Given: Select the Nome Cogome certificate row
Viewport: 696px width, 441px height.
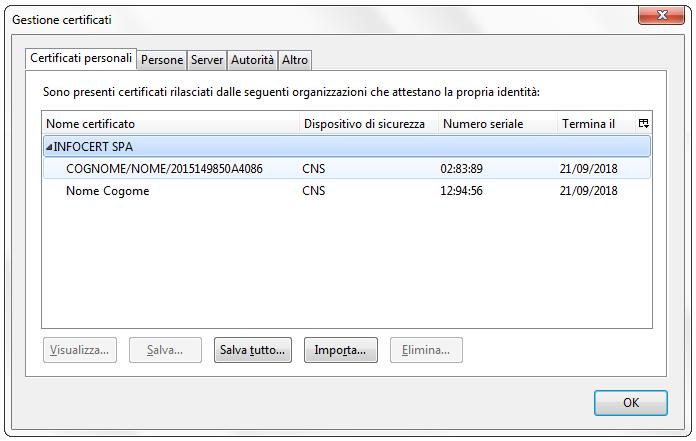Looking at the screenshot, I should point(107,191).
